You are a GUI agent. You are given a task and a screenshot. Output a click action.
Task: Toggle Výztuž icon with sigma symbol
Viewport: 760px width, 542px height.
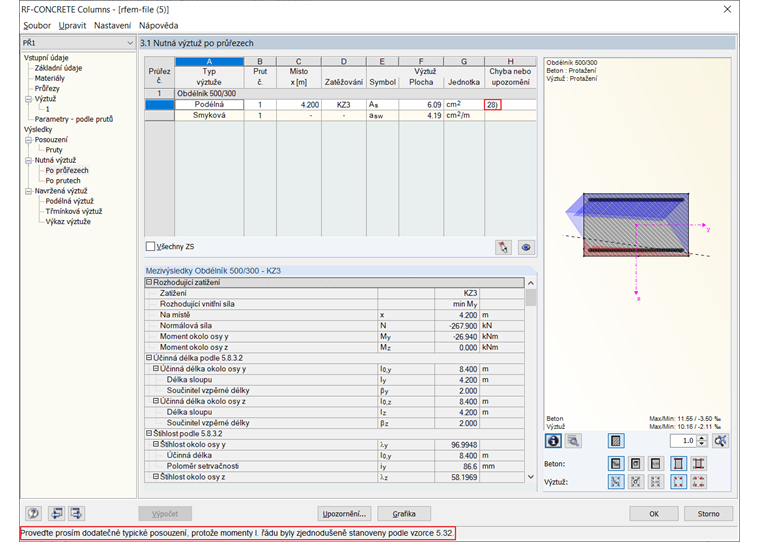click(x=635, y=481)
